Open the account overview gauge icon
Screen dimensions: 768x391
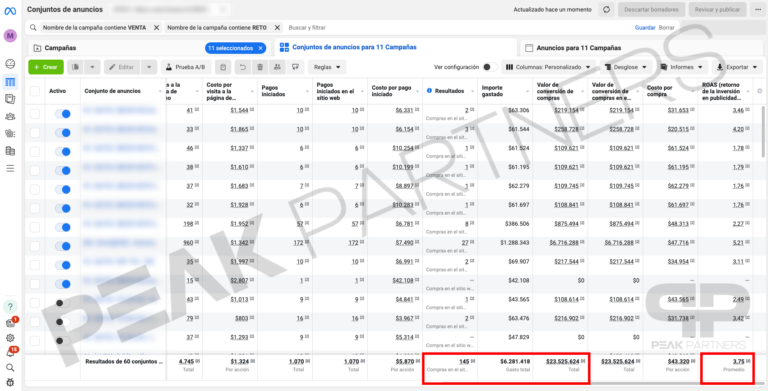coord(10,64)
